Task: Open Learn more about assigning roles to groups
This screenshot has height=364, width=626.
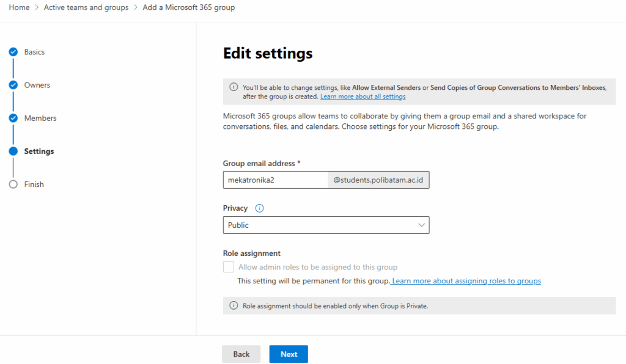Action: point(466,281)
